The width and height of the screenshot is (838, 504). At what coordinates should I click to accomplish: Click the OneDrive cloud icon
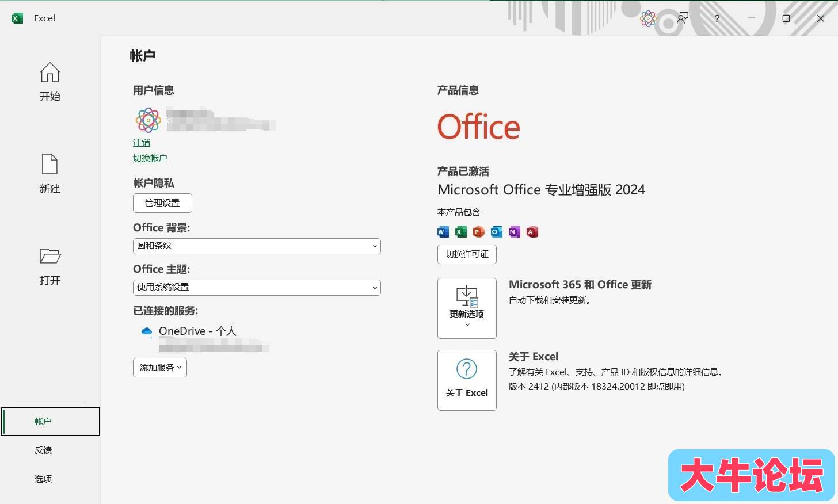(146, 331)
